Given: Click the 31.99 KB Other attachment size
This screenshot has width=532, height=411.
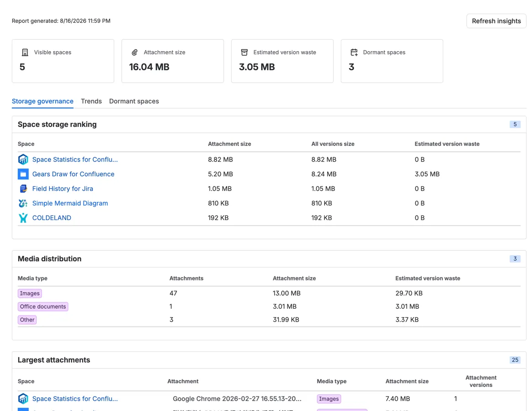Looking at the screenshot, I should point(286,320).
